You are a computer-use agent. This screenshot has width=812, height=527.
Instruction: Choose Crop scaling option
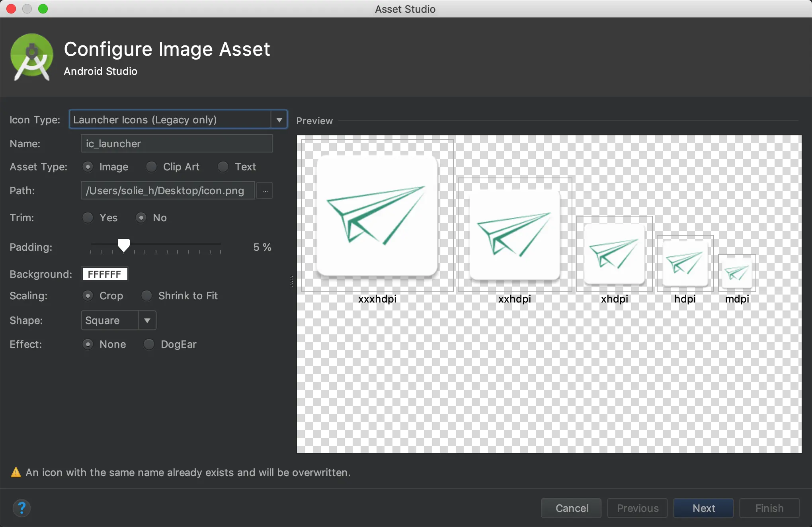(x=88, y=296)
